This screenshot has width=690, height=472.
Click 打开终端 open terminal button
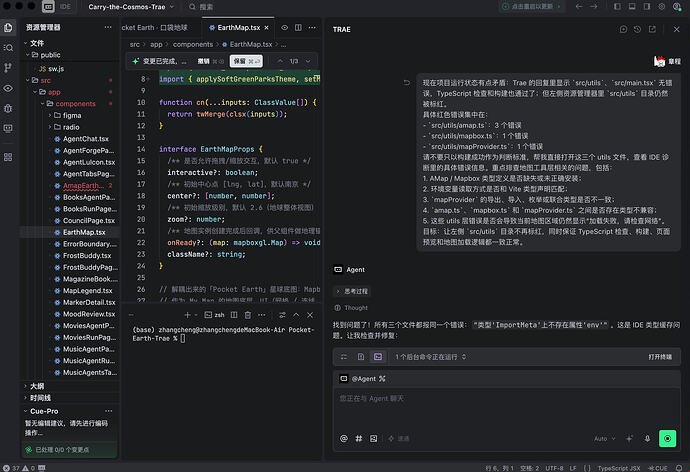(x=660, y=357)
